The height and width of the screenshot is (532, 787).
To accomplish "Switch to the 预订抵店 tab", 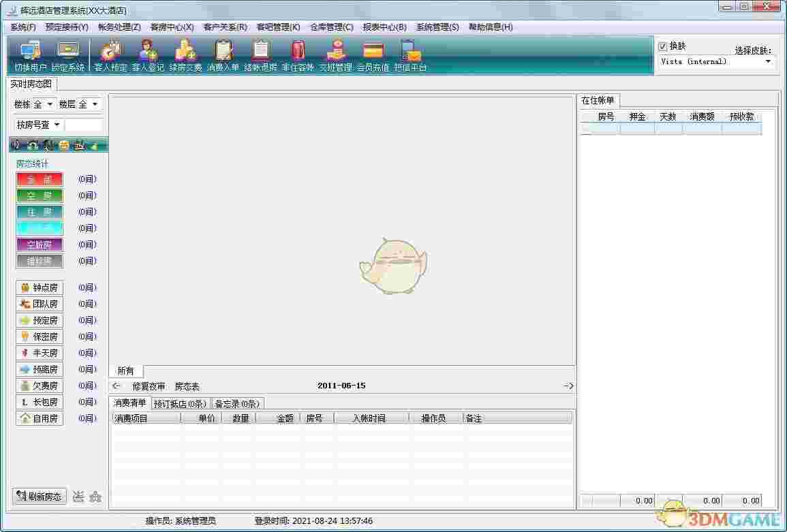I will [181, 403].
